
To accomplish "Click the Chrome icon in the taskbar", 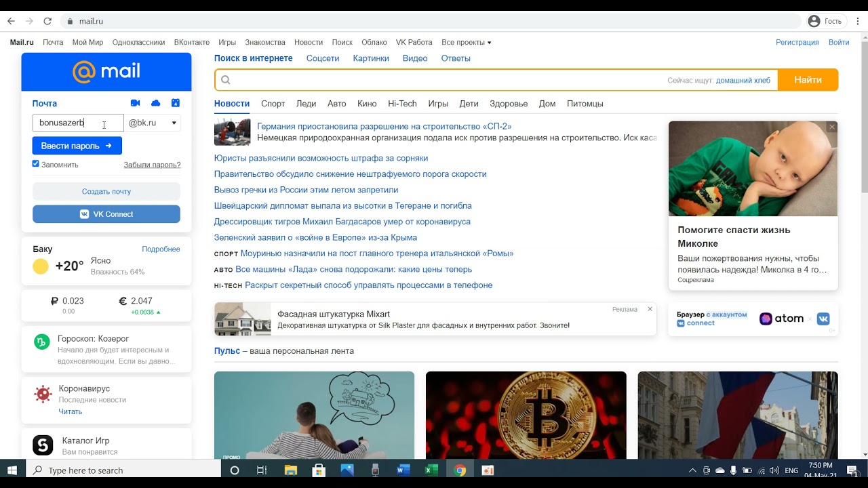I will click(460, 470).
